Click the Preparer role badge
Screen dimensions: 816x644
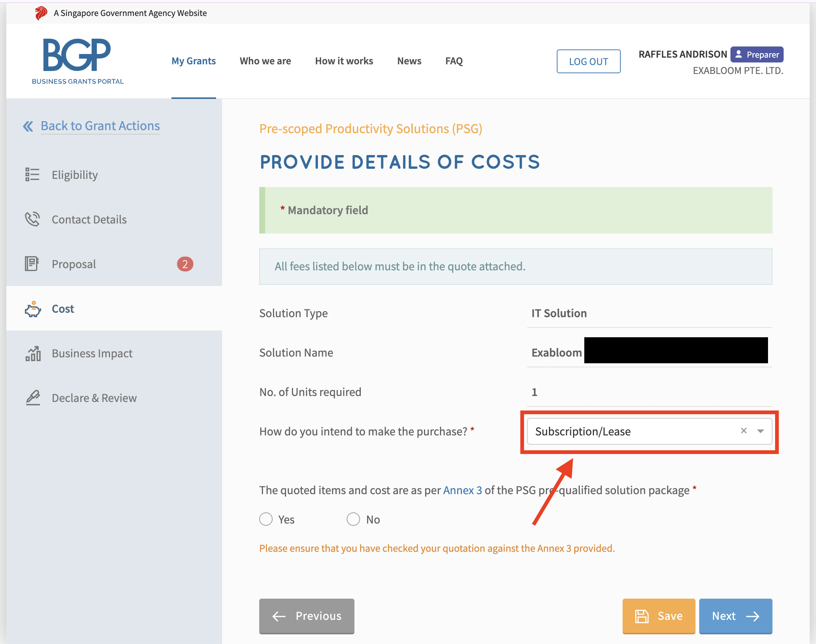pyautogui.click(x=757, y=54)
